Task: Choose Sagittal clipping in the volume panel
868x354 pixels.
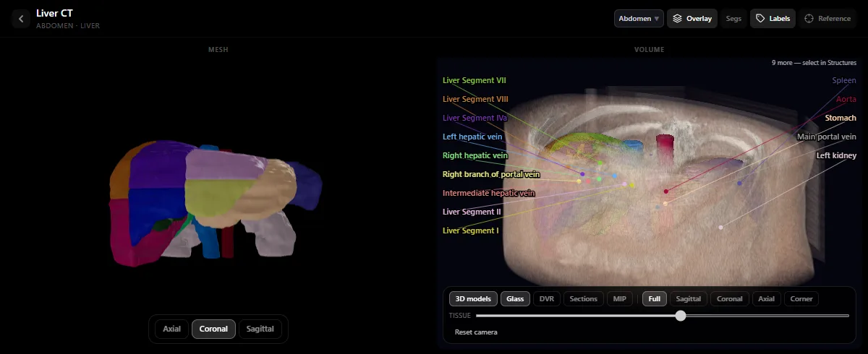Action: pos(689,298)
